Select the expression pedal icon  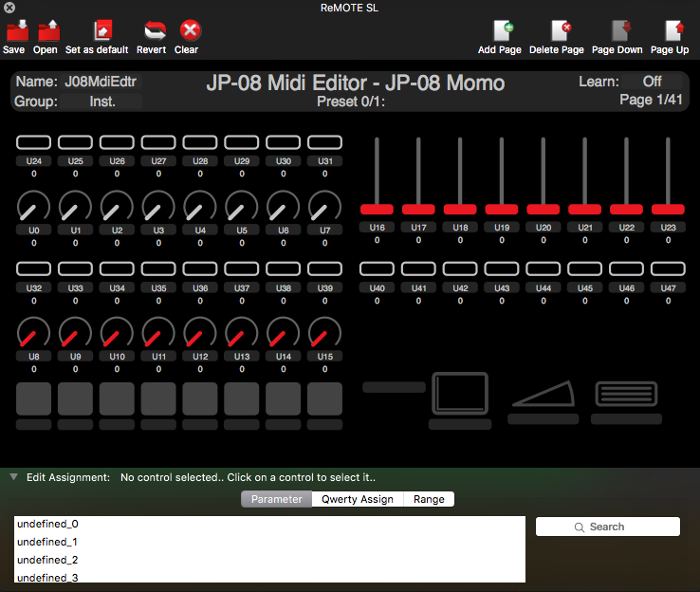point(543,394)
